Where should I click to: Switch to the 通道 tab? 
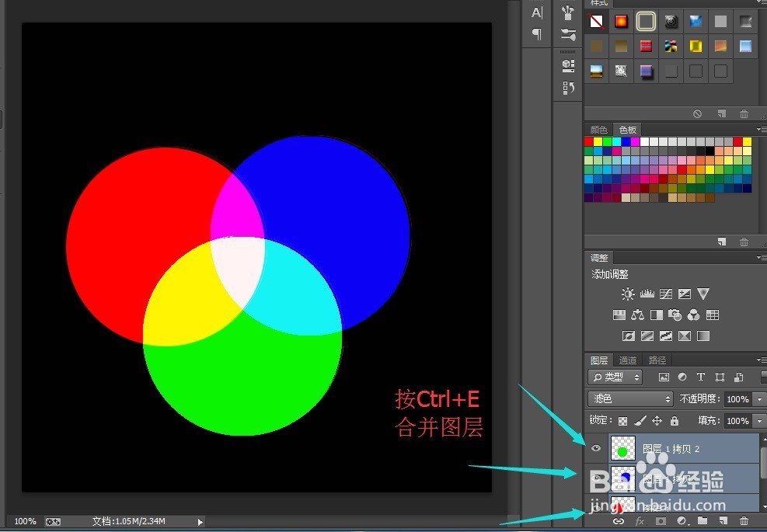tap(628, 360)
